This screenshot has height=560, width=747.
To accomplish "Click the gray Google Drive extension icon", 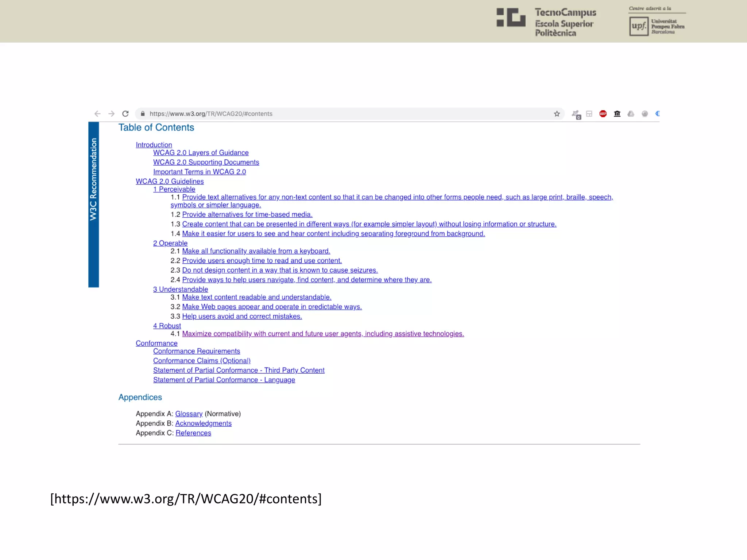I will pyautogui.click(x=631, y=114).
